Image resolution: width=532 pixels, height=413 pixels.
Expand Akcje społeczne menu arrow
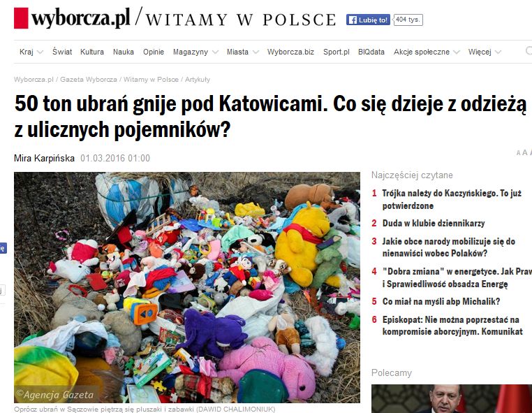[457, 52]
